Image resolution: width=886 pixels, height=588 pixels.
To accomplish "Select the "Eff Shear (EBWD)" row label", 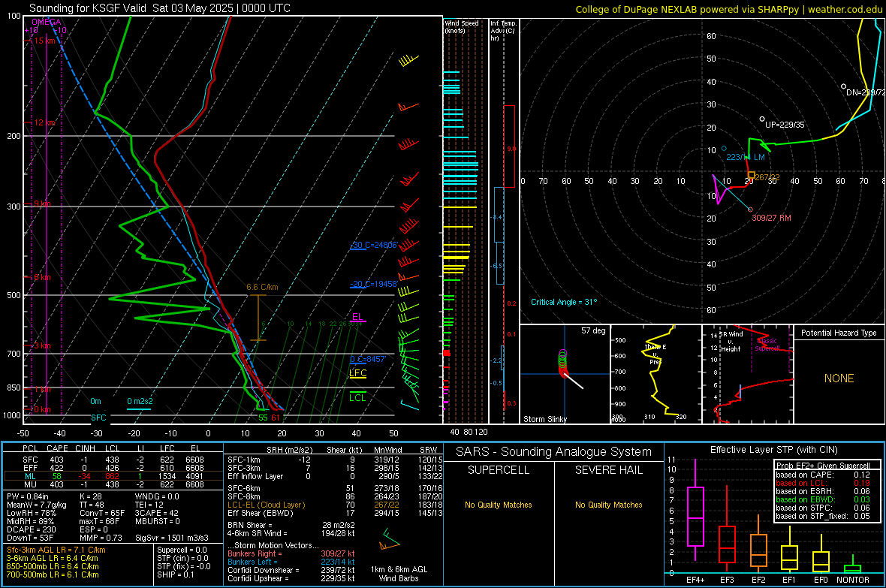I will pos(261,513).
